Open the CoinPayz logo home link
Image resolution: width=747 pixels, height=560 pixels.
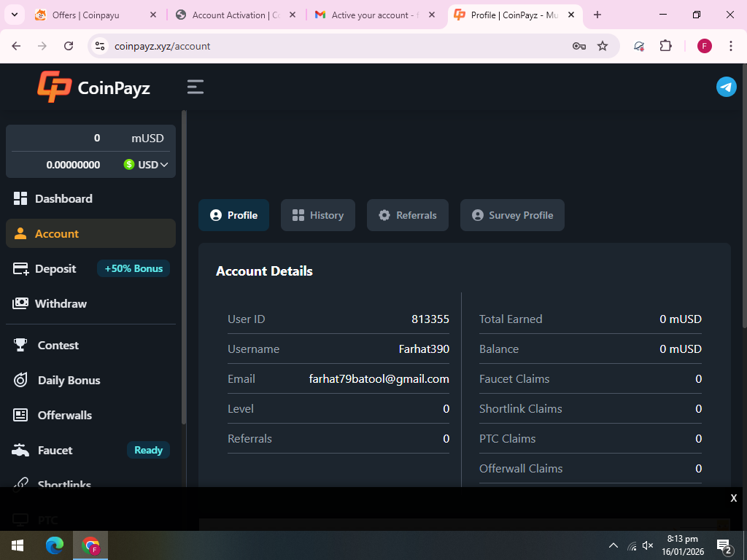94,87
